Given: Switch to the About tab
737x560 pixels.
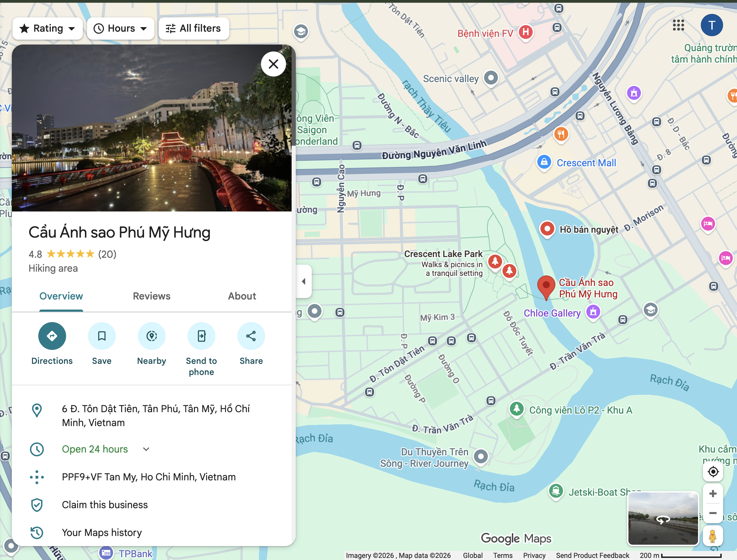Looking at the screenshot, I should (x=242, y=296).
